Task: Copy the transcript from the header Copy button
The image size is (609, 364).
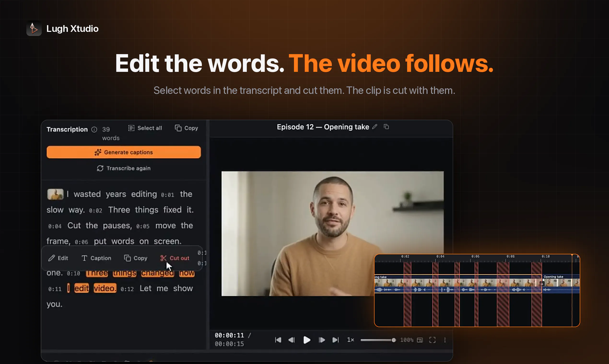Action: pos(186,128)
